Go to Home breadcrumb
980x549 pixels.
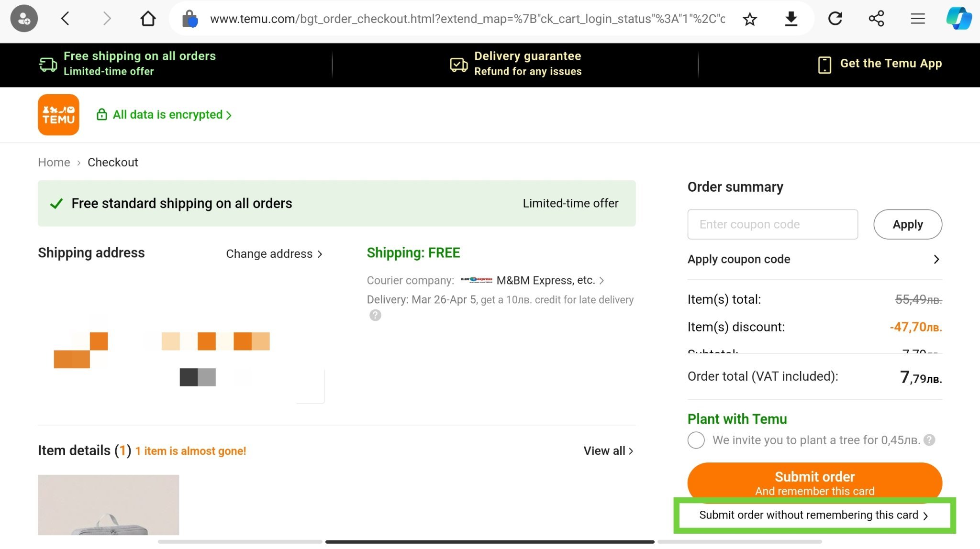(x=54, y=163)
